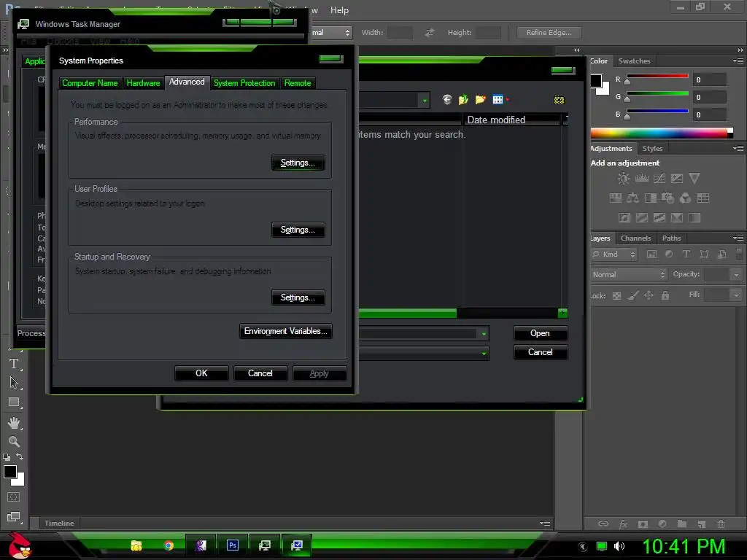Reset default foreground and background colors icon

(6, 457)
